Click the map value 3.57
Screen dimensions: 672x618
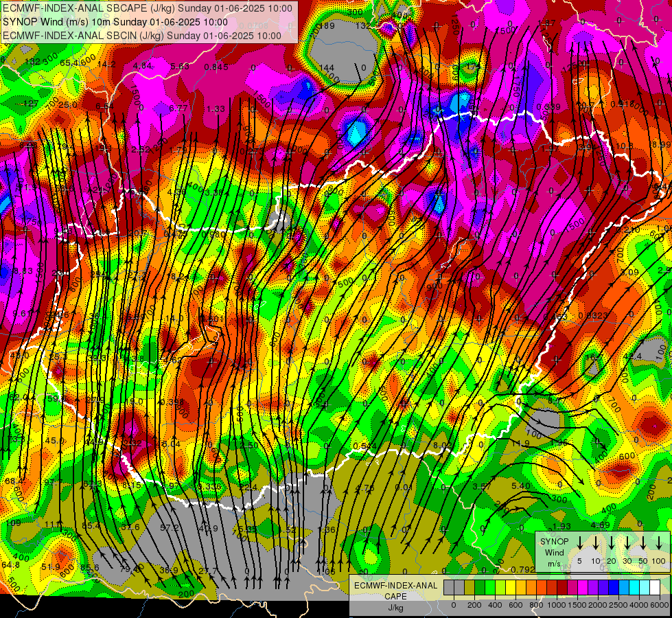tap(482, 486)
